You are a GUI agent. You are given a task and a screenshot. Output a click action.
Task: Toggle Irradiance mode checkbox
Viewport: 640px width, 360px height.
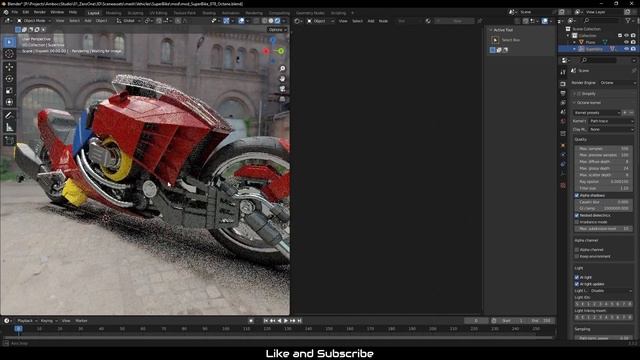(x=577, y=222)
